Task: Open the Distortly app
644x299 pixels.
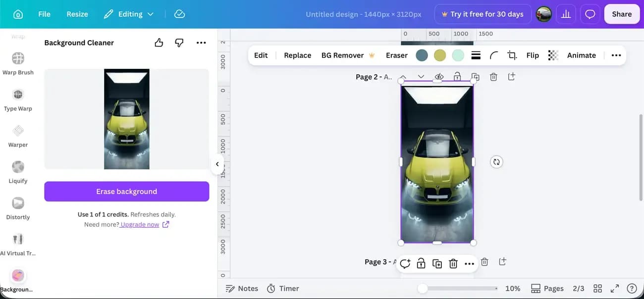Action: pos(18,208)
